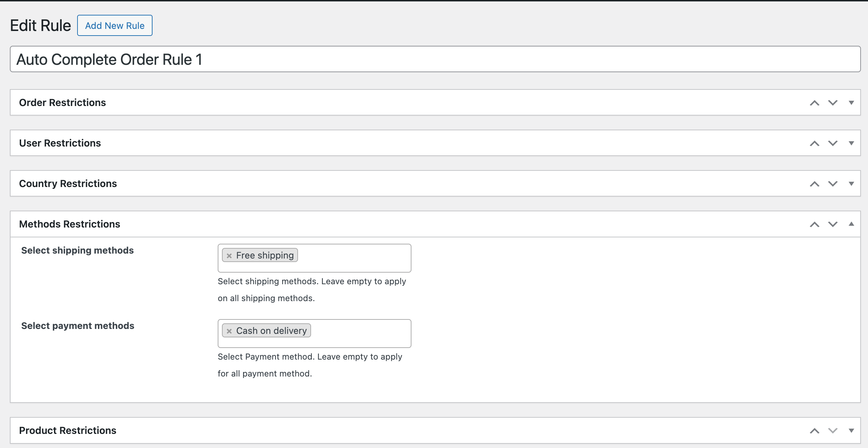This screenshot has height=448, width=868.
Task: Select the rule title text field
Action: (x=434, y=59)
